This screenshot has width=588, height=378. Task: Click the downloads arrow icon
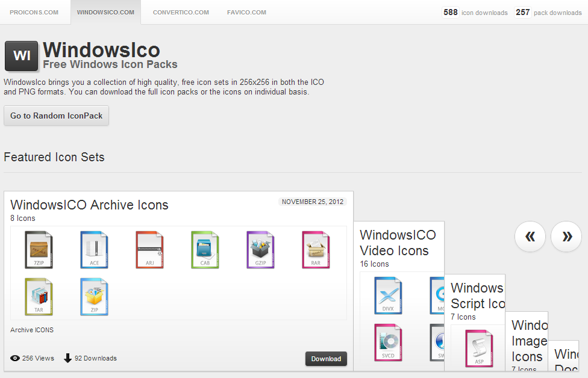pyautogui.click(x=67, y=358)
